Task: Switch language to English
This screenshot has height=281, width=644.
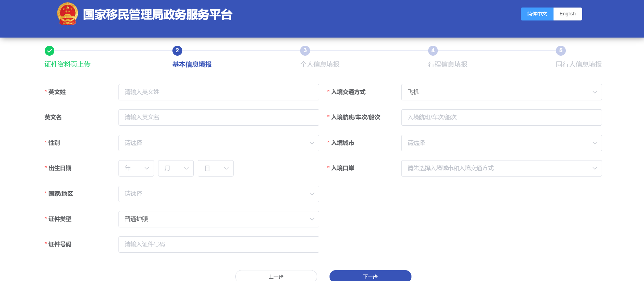Action: tap(568, 14)
